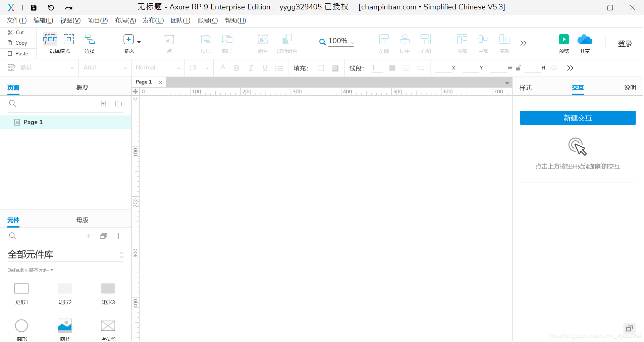The height and width of the screenshot is (342, 644).
Task: Click the add folder icon
Action: (x=118, y=103)
